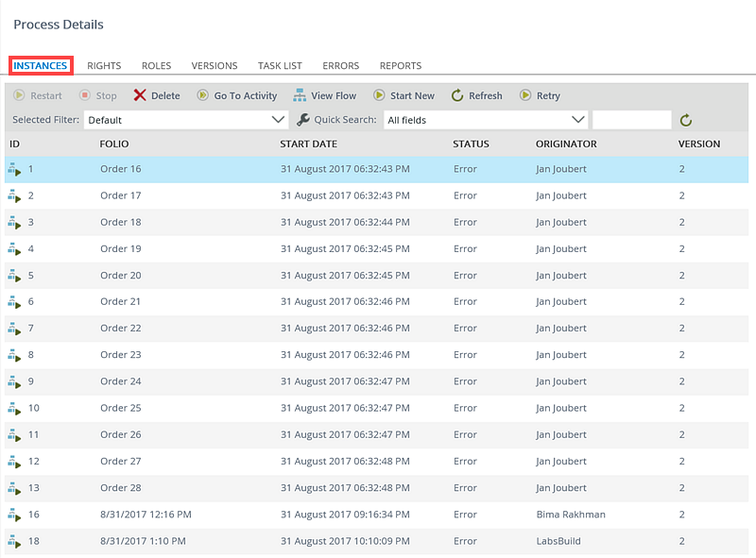
Task: Click the instance icon for ID 16
Action: tap(14, 516)
